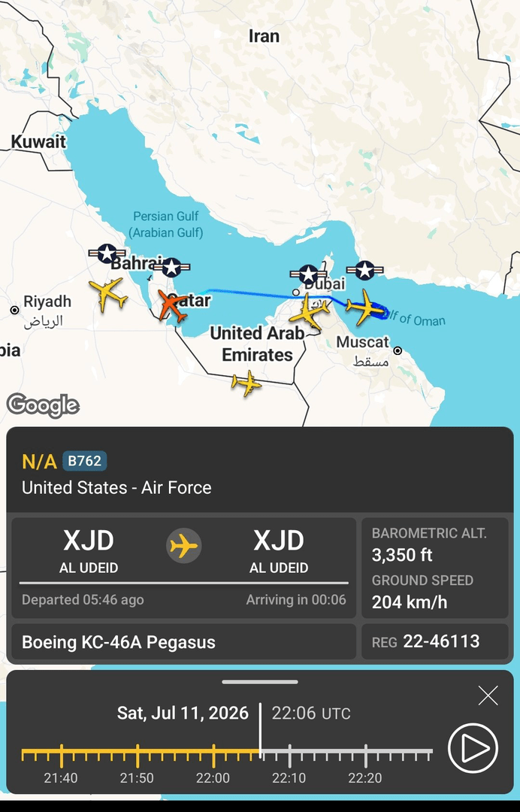Tap the registration 22-46113 field
The height and width of the screenshot is (812, 520).
(434, 641)
